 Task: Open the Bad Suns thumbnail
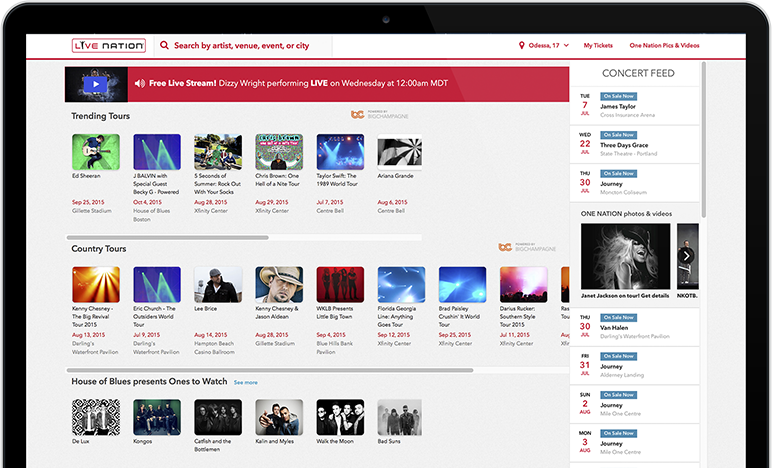click(400, 417)
